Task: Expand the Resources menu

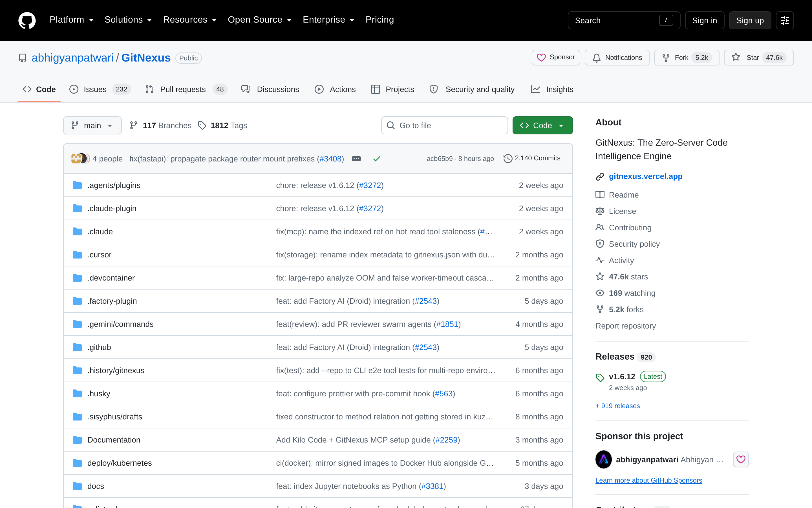Action: (190, 20)
